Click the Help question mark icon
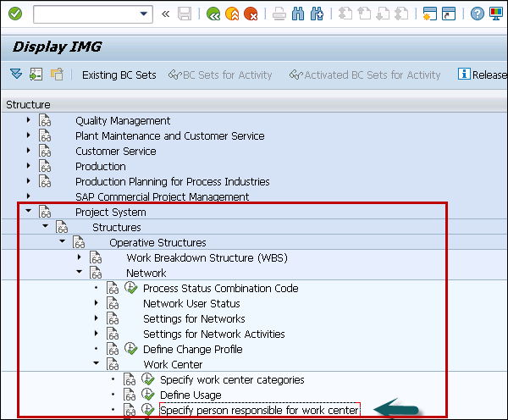 478,14
